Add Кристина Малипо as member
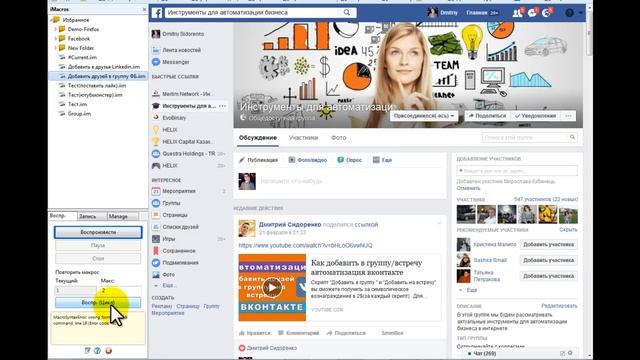Viewport: 640px width, 360px height. (548, 244)
